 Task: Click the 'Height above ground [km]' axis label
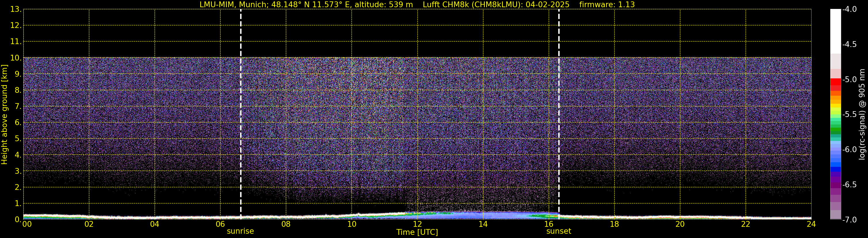(4, 115)
